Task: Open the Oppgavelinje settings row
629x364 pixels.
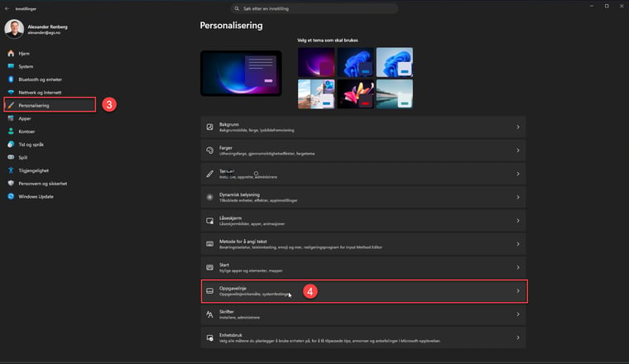Action: pos(363,290)
